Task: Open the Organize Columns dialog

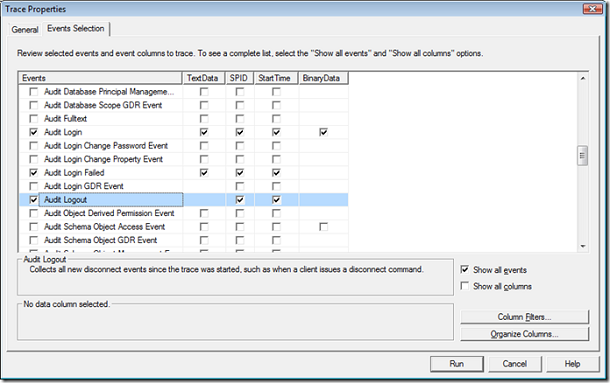Action: click(x=524, y=334)
